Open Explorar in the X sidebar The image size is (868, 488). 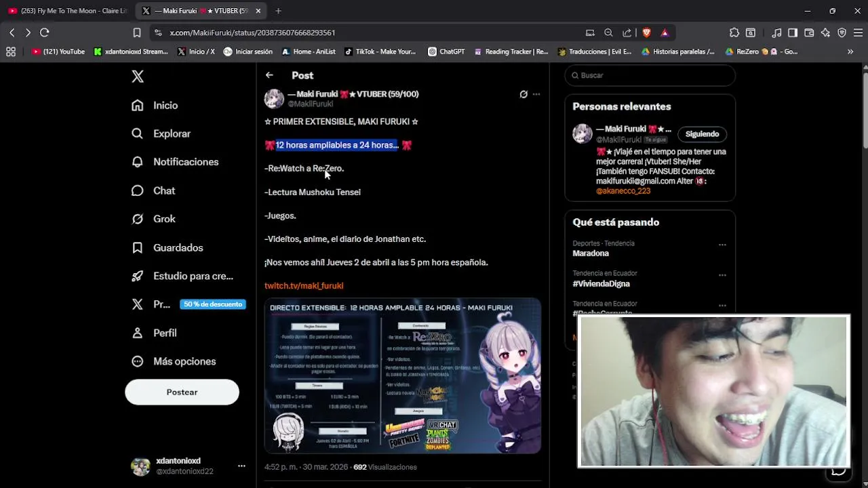coord(161,134)
